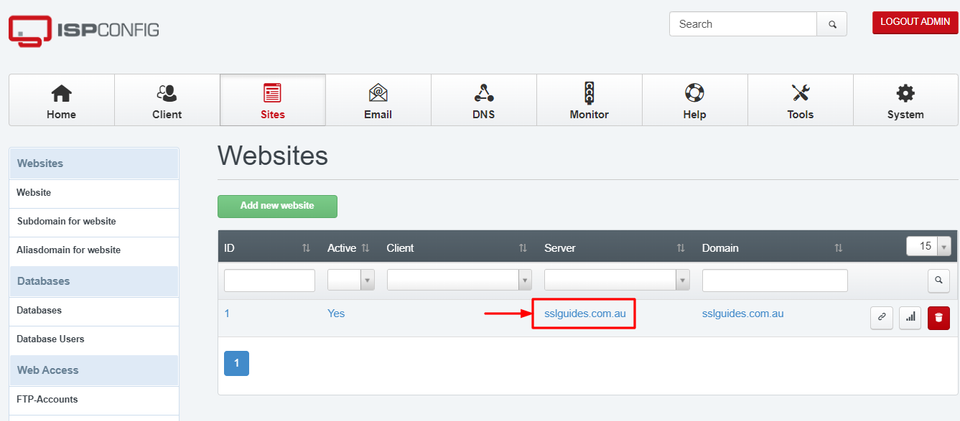This screenshot has width=960, height=421.
Task: Apply table filter with search icon
Action: click(x=938, y=280)
